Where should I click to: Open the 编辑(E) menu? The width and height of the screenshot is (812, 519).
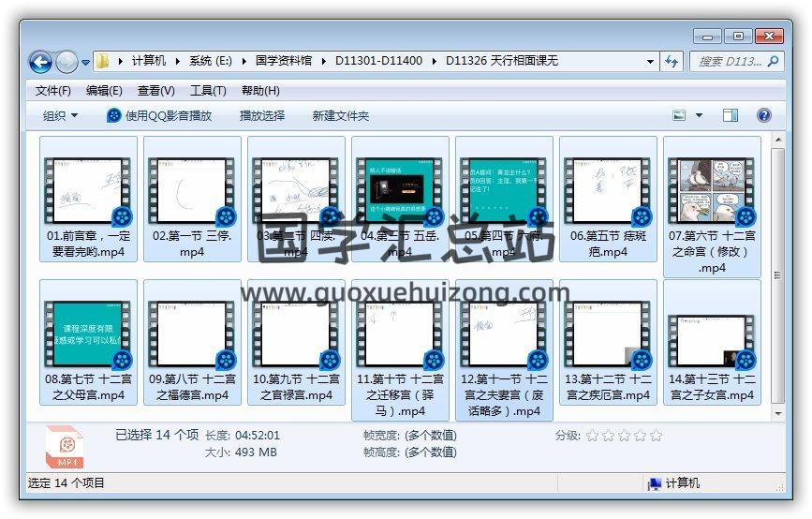point(104,91)
